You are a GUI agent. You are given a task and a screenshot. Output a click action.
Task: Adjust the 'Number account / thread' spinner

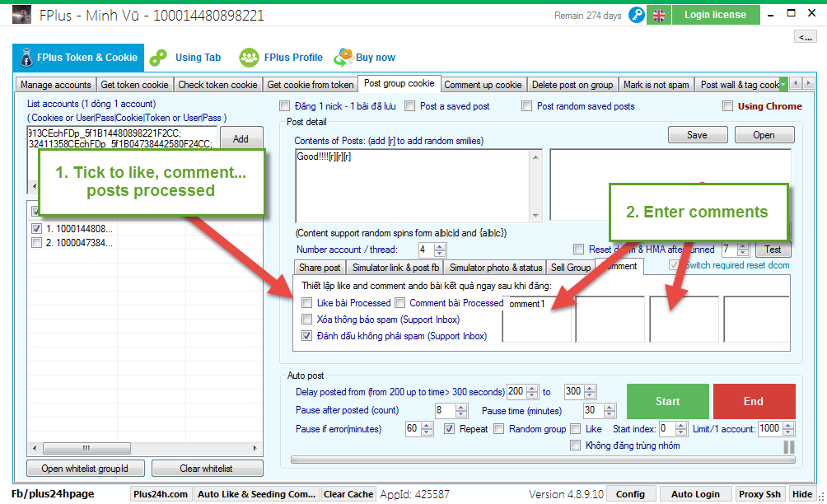(440, 250)
